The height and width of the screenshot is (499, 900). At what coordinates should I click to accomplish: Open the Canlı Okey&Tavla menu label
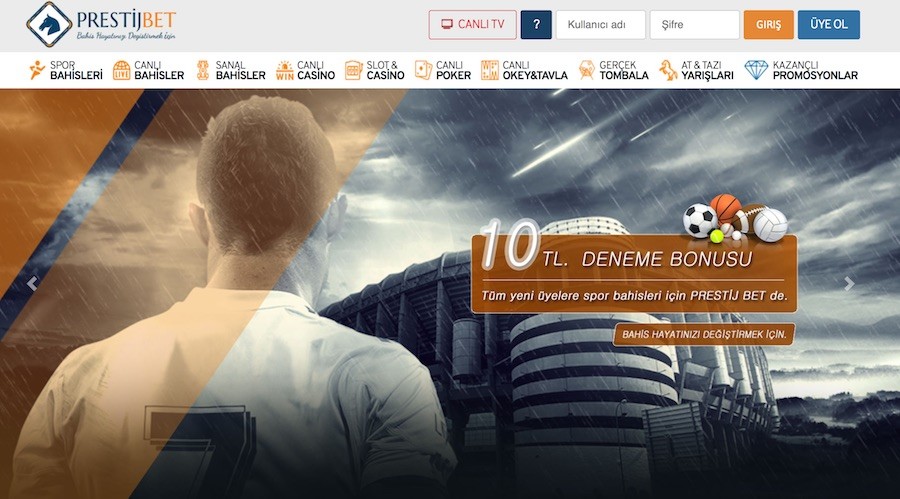pyautogui.click(x=535, y=70)
